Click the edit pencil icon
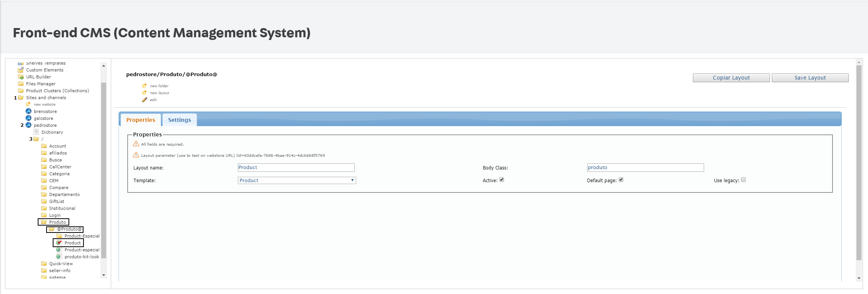The image size is (868, 294). coord(145,100)
